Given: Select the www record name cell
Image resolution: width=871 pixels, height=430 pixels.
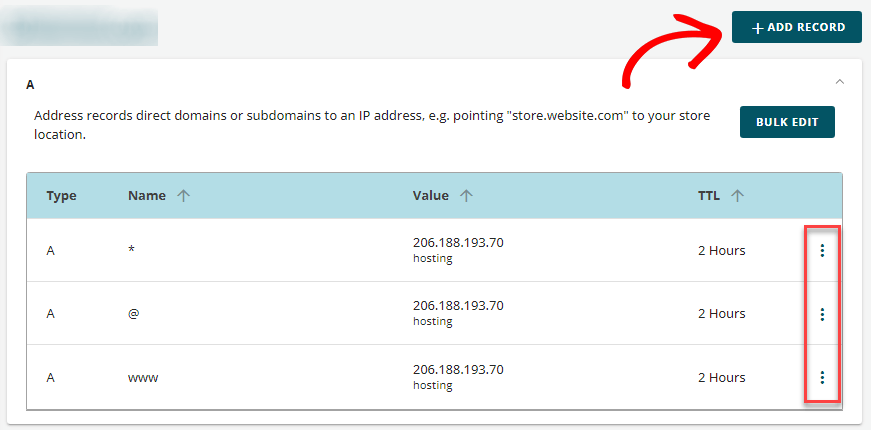Looking at the screenshot, I should (143, 378).
